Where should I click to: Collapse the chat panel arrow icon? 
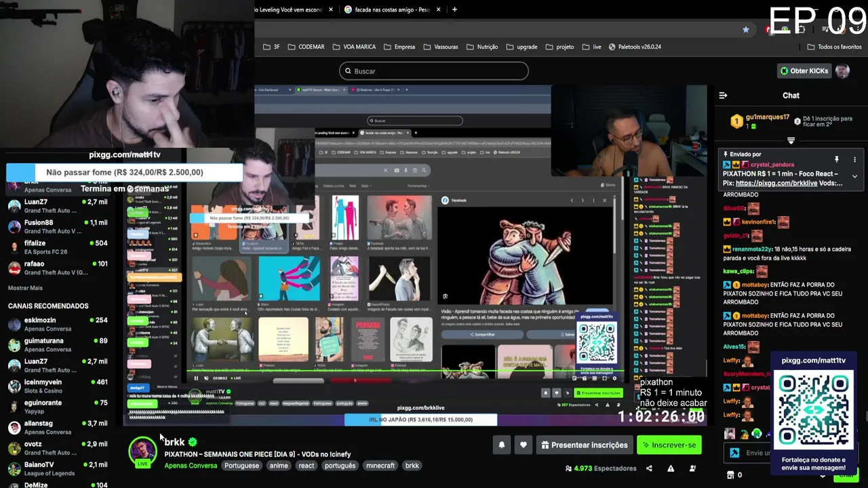tap(723, 96)
